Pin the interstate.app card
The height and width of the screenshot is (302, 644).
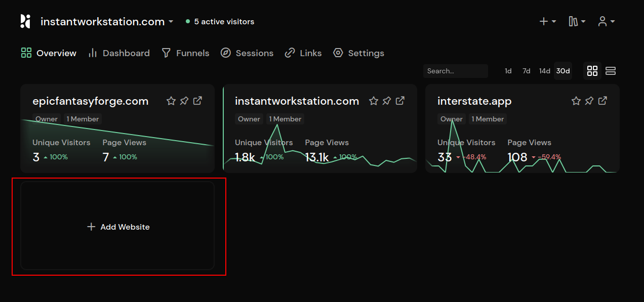coord(589,101)
